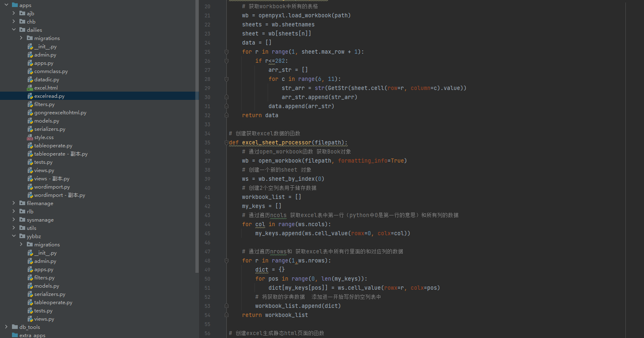Click the utils folder icon
644x338 pixels.
[22, 228]
